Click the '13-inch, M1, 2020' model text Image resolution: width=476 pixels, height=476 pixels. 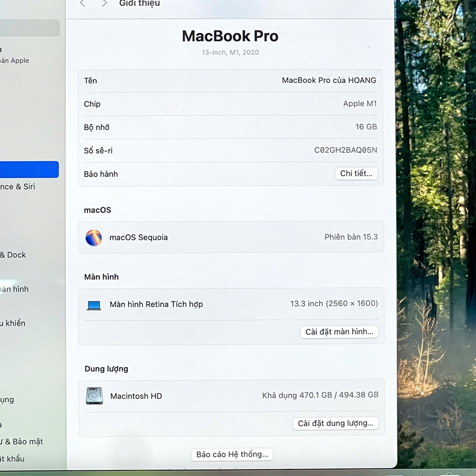pyautogui.click(x=231, y=52)
